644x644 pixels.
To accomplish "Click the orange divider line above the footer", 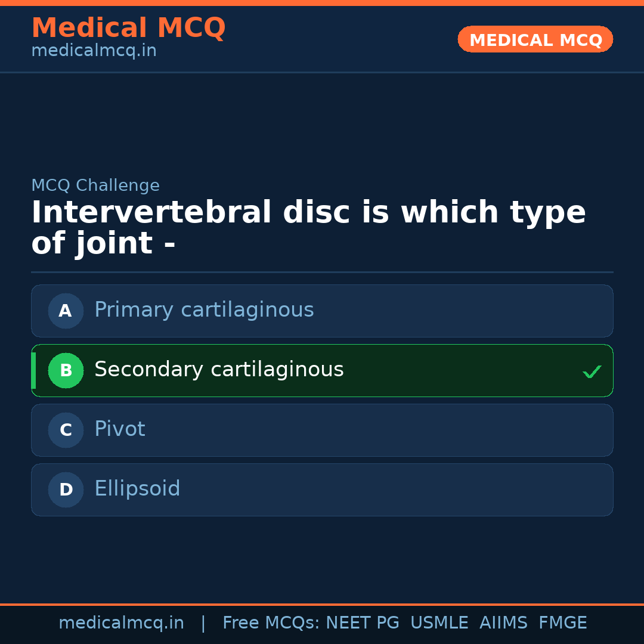I will pyautogui.click(x=322, y=603).
